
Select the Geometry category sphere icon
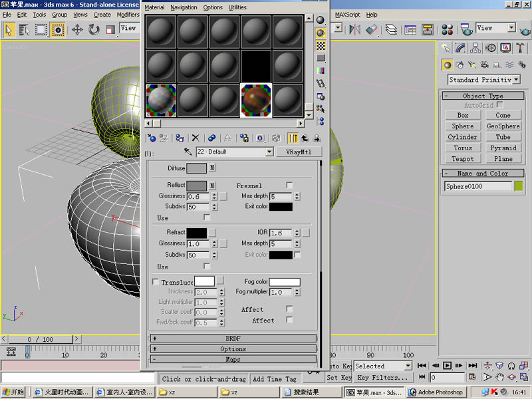click(x=447, y=65)
